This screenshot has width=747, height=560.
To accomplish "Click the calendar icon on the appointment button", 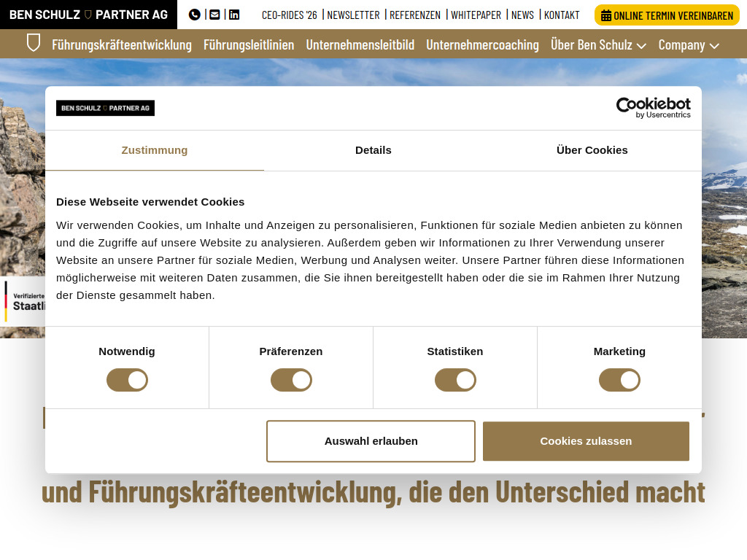I will (608, 14).
